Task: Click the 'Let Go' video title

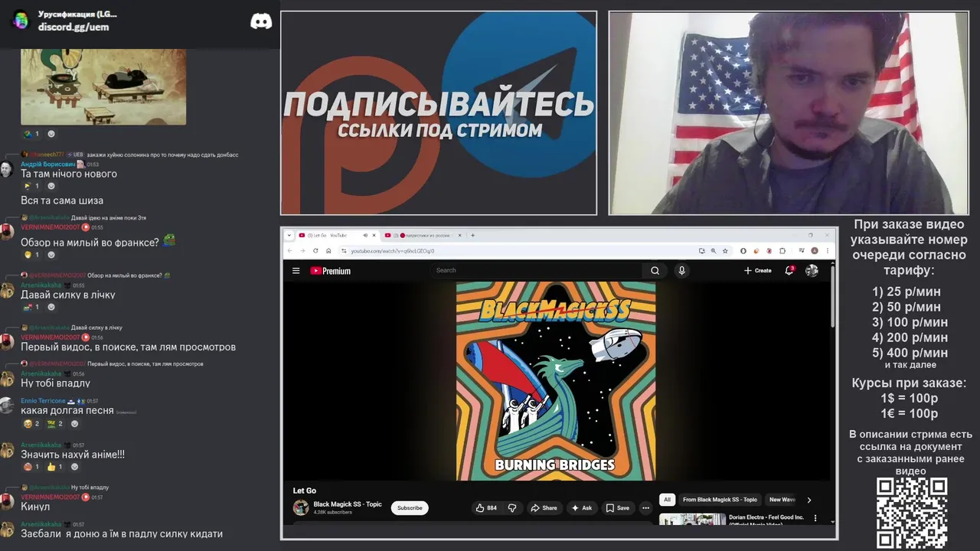Action: pos(305,491)
